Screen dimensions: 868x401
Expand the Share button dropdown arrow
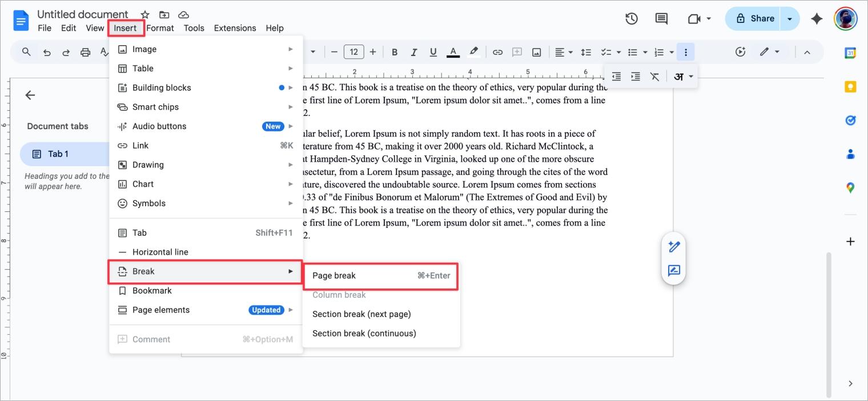coord(789,19)
